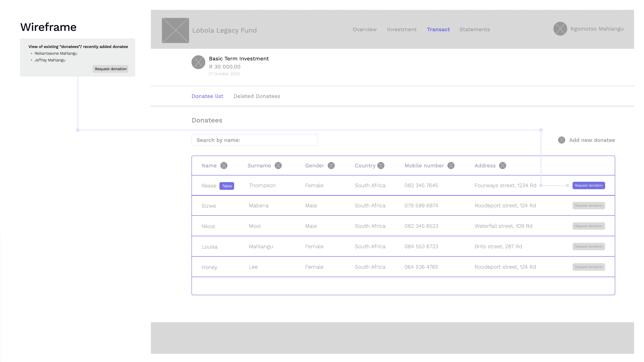Click sort icon beside Mobile number column
Image resolution: width=644 pixels, height=362 pixels.
(451, 166)
